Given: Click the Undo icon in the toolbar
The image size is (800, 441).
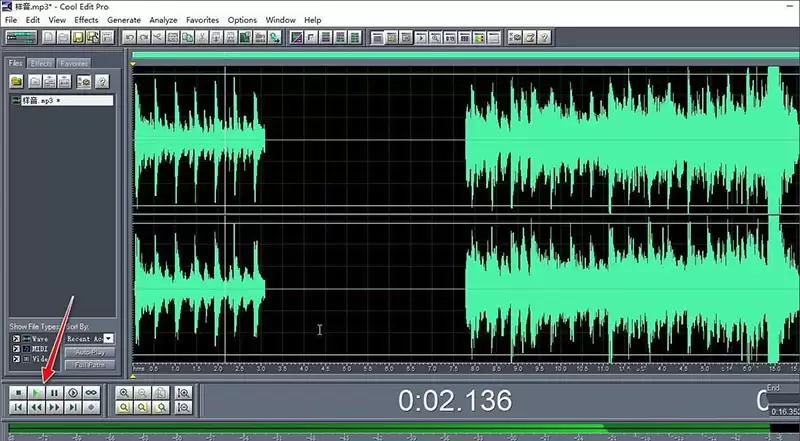Looking at the screenshot, I should 130,37.
